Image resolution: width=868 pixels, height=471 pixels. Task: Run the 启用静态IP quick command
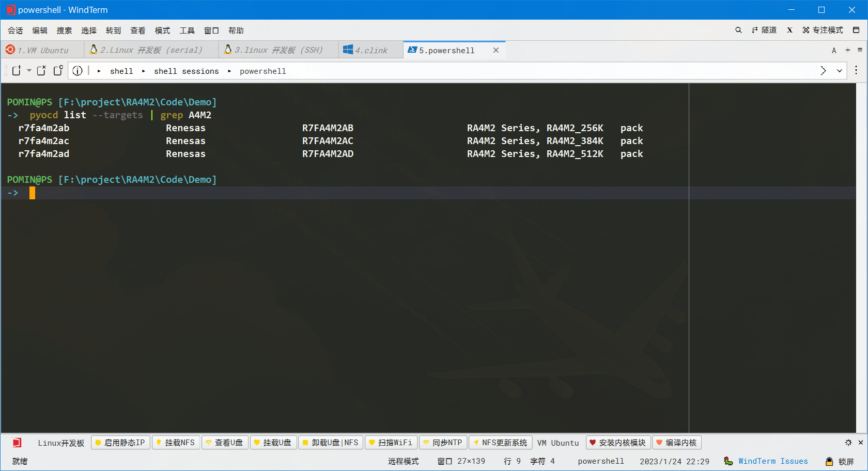tap(120, 443)
